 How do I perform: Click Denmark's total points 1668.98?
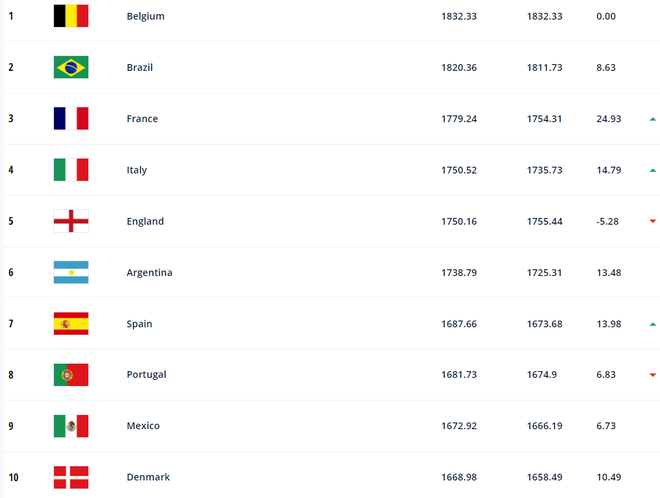coord(459,477)
